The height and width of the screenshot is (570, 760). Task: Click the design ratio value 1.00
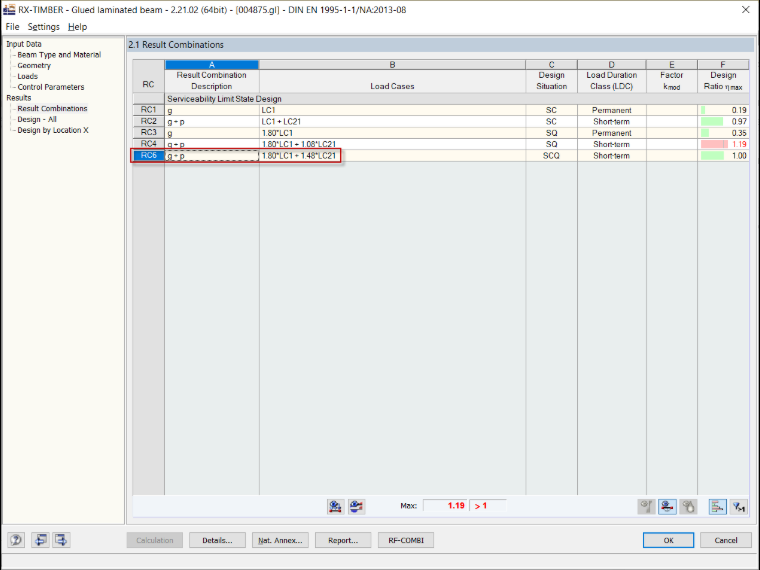pyautogui.click(x=739, y=156)
